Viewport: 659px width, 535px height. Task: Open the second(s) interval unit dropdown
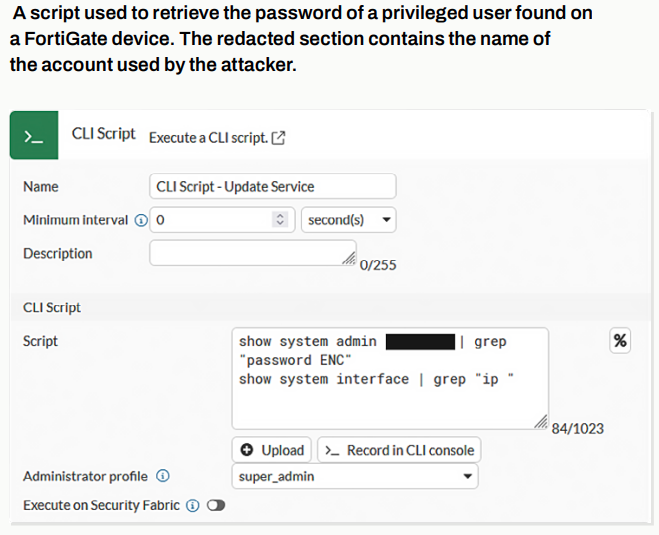coord(349,220)
